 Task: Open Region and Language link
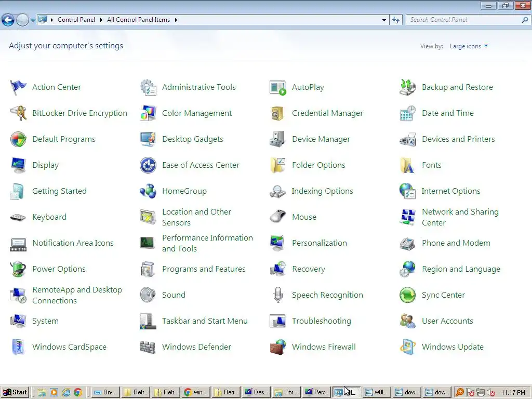click(461, 269)
